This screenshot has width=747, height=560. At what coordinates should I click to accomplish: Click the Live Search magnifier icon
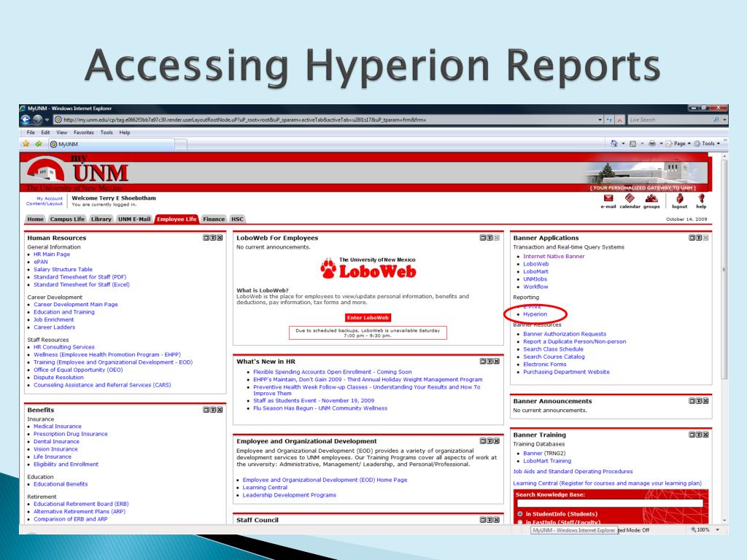716,120
